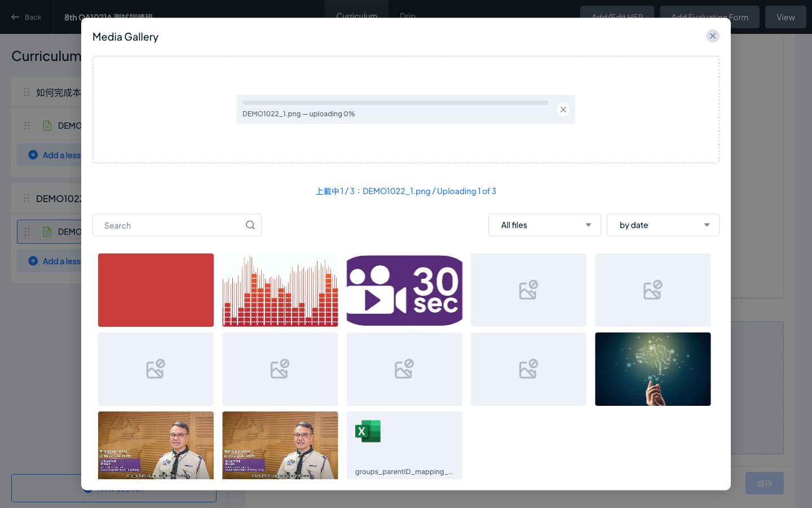Image resolution: width=812 pixels, height=508 pixels.
Task: Click the Back button in the top bar
Action: [x=26, y=17]
